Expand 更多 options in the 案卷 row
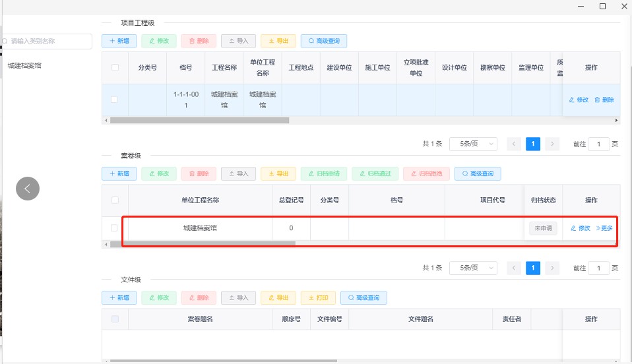The height and width of the screenshot is (364, 632). [604, 228]
